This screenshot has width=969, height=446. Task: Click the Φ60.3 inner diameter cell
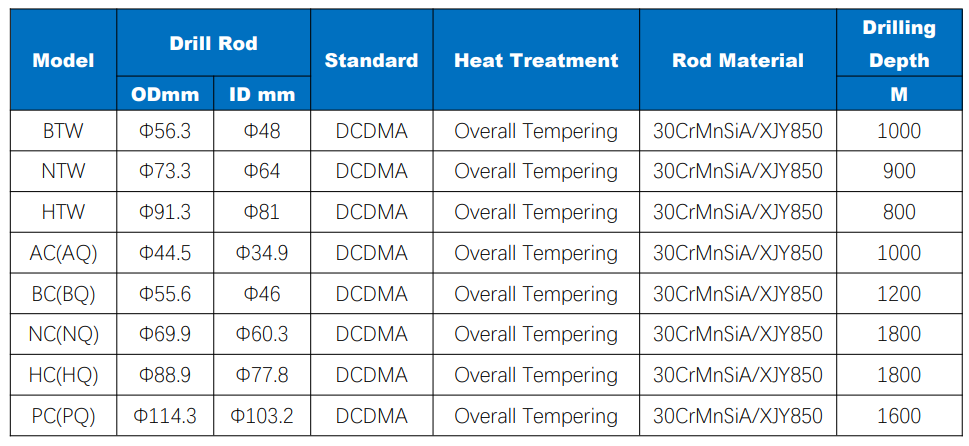pos(262,334)
